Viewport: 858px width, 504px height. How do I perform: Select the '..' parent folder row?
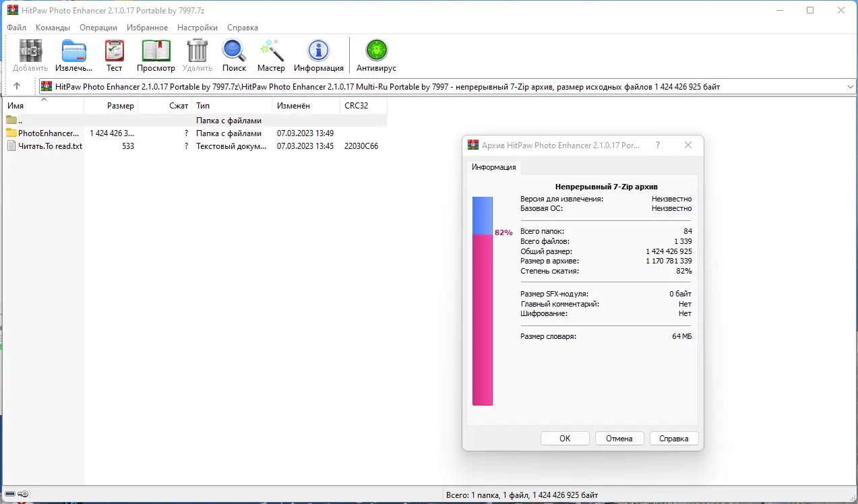[195, 121]
